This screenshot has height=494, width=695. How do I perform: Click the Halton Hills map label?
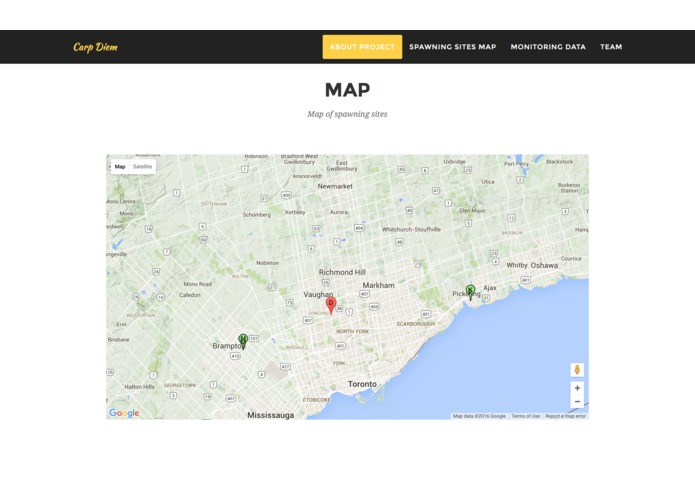coord(140,387)
